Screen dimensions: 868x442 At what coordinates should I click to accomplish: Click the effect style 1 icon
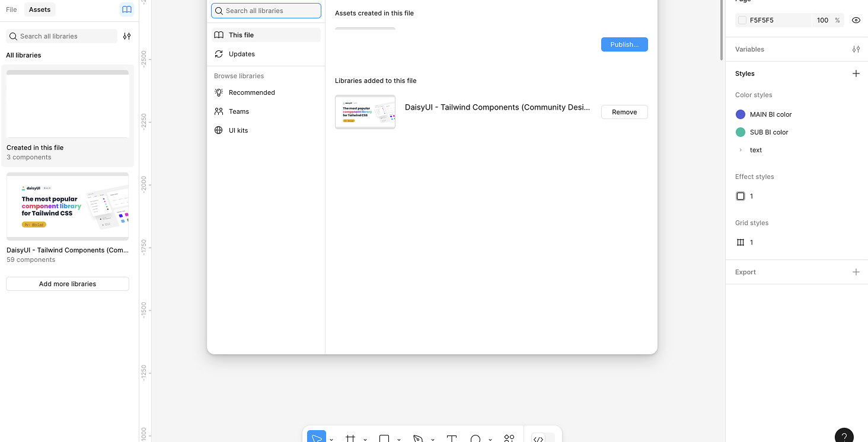pyautogui.click(x=741, y=196)
